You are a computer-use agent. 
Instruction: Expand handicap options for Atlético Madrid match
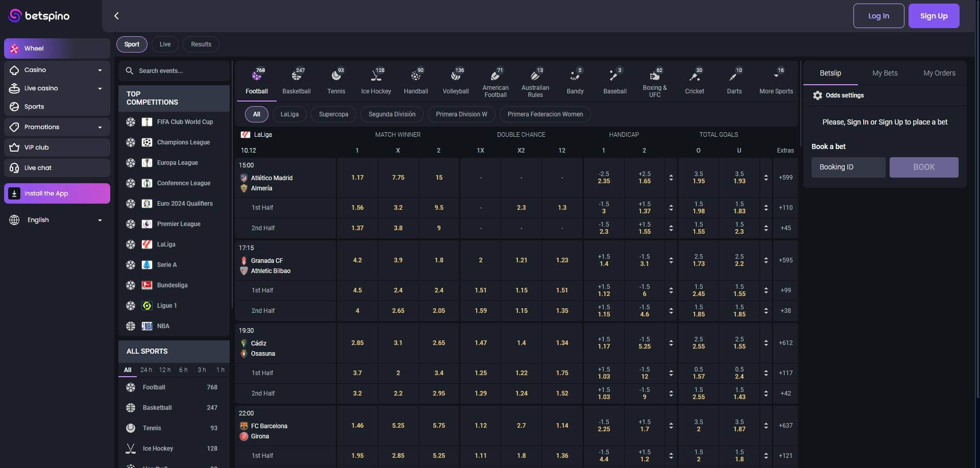pyautogui.click(x=671, y=178)
